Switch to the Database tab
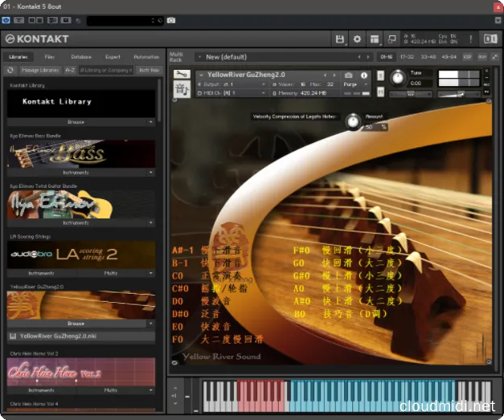Viewport: 504px width, 420px height. (80, 57)
